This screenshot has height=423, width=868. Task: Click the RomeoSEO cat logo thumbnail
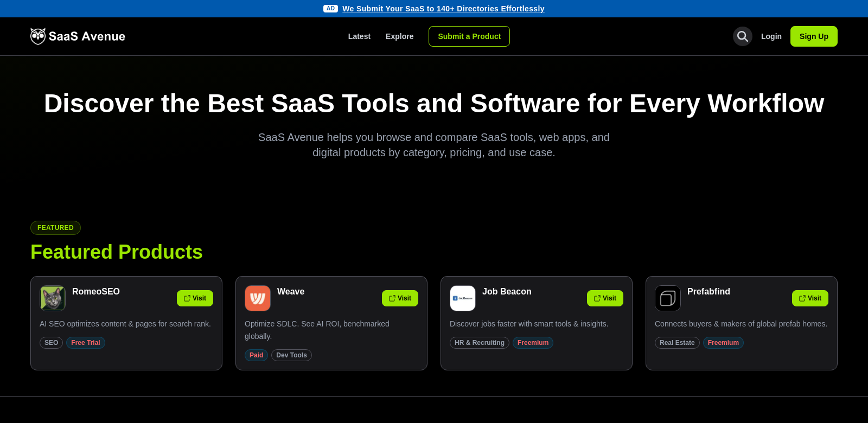[x=53, y=298]
